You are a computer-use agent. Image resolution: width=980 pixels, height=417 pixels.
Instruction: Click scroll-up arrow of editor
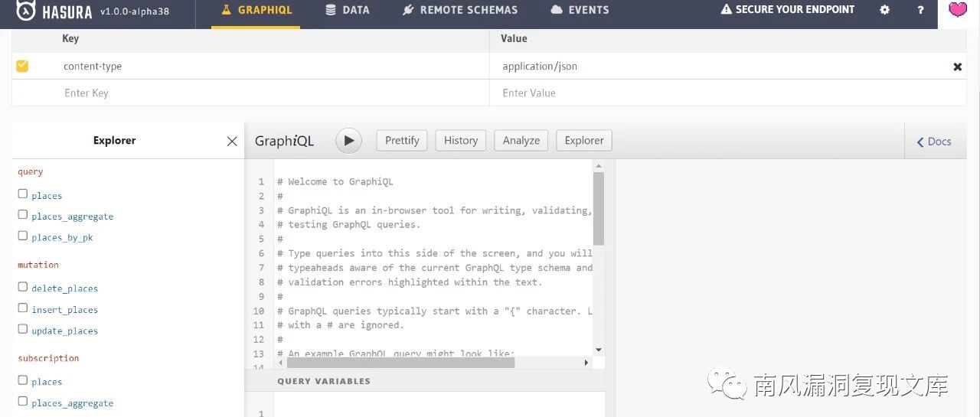pos(599,166)
